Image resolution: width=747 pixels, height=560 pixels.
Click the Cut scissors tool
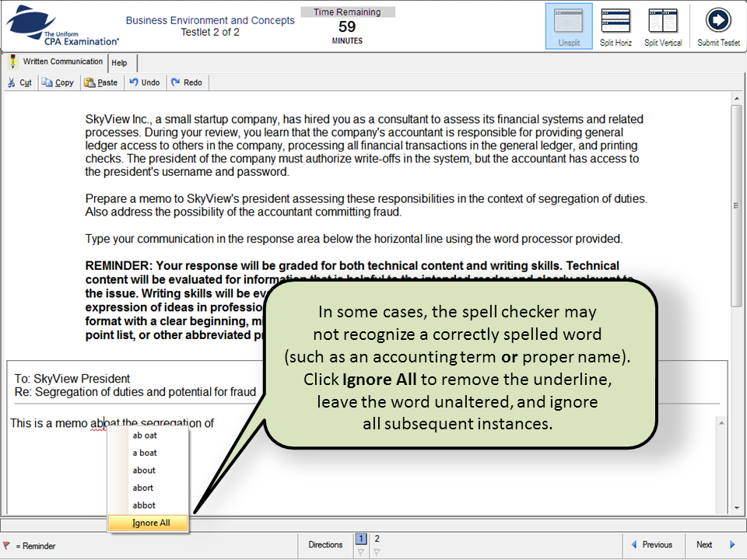20,82
